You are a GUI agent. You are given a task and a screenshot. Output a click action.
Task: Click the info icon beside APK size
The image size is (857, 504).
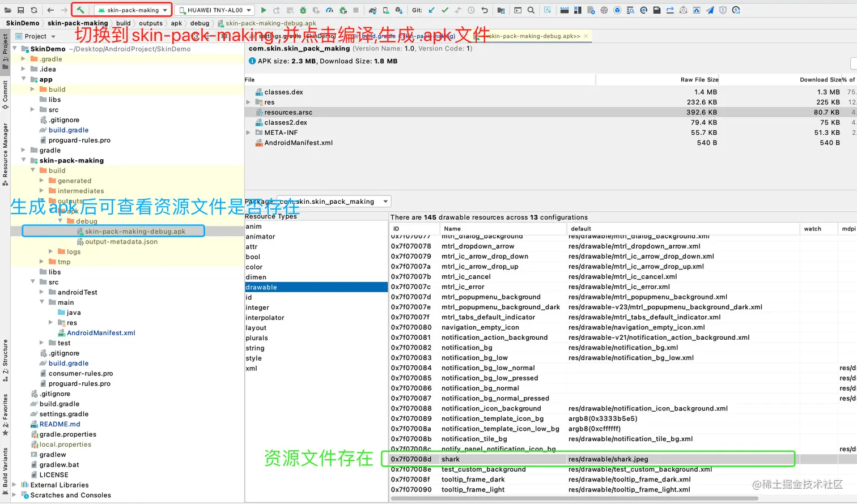(x=252, y=61)
